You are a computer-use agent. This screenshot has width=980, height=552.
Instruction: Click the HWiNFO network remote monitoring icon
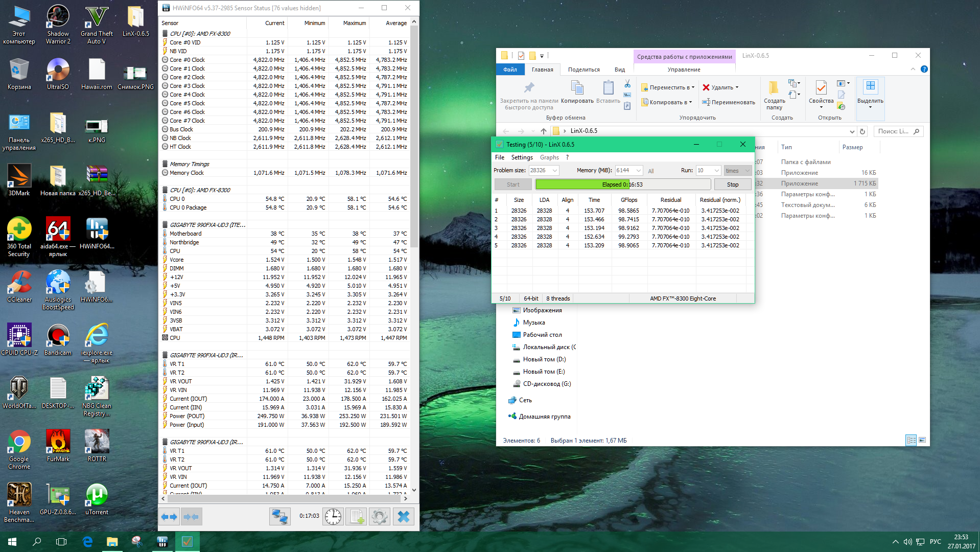pyautogui.click(x=279, y=517)
